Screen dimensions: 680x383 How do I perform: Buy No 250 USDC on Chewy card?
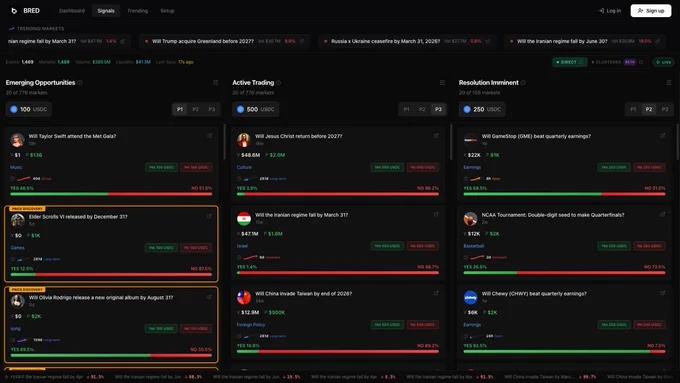click(649, 325)
